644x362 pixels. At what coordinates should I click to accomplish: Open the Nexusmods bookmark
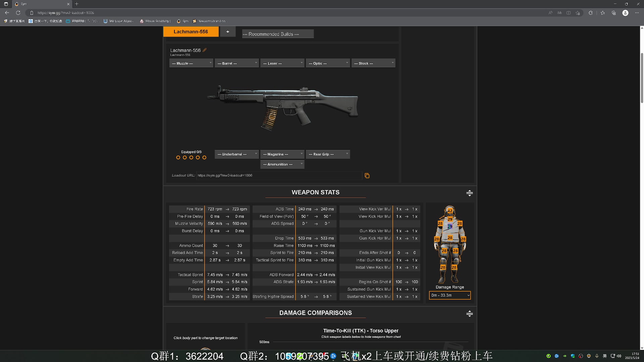[x=210, y=21]
